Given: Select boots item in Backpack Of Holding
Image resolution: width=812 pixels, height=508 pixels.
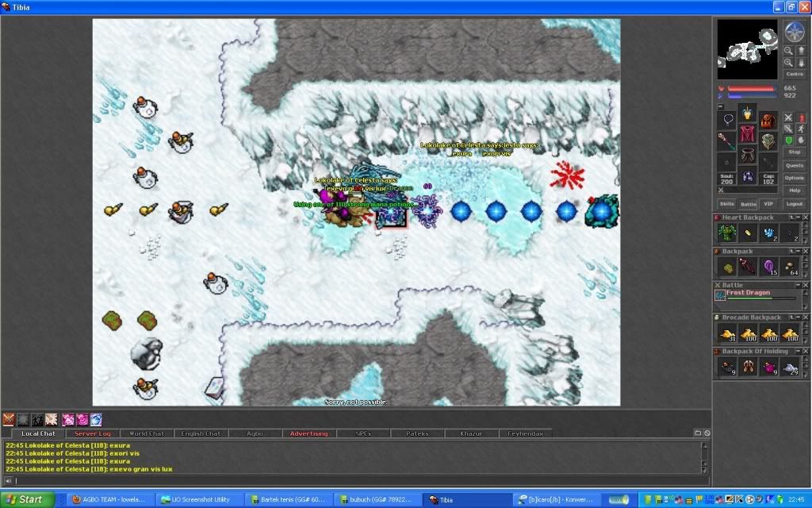Looking at the screenshot, I should click(x=749, y=367).
